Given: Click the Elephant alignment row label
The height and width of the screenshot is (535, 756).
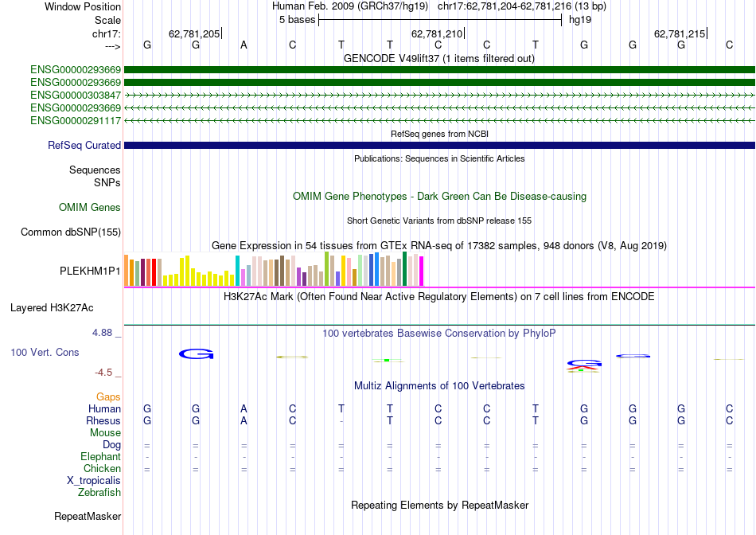Looking at the screenshot, I should click(101, 456).
